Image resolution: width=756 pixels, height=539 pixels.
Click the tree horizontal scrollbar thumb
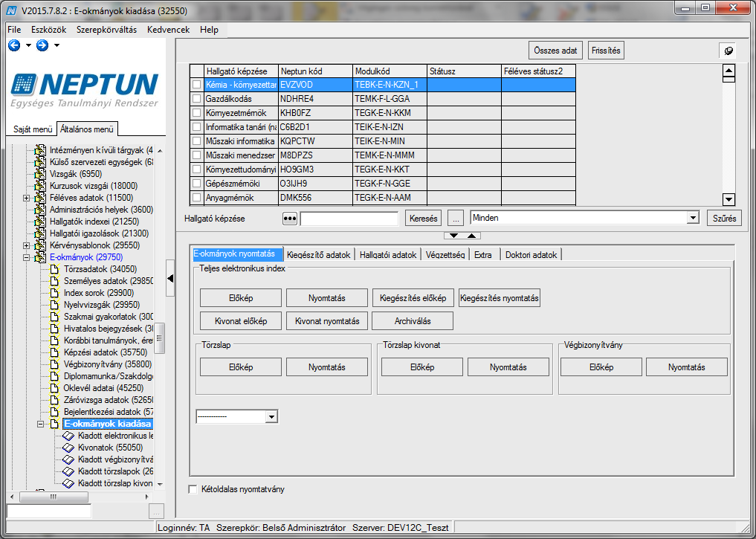[x=54, y=496]
